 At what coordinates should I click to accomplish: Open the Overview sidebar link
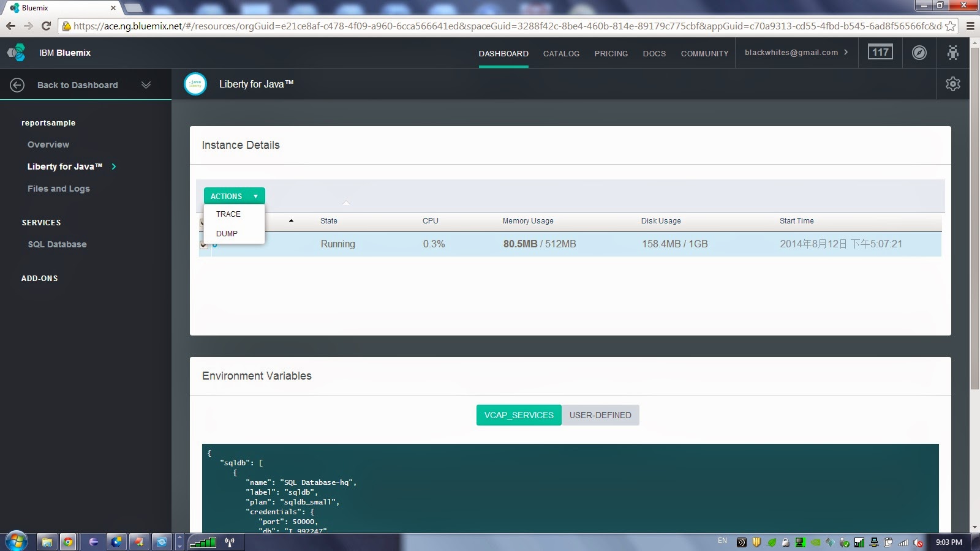point(48,144)
